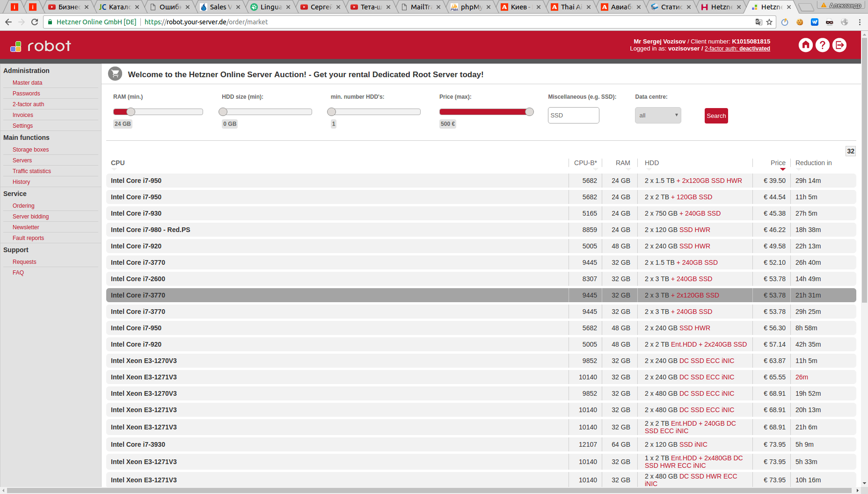Open Fault reports in the sidebar
Screen dimensions: 868x494
point(28,238)
